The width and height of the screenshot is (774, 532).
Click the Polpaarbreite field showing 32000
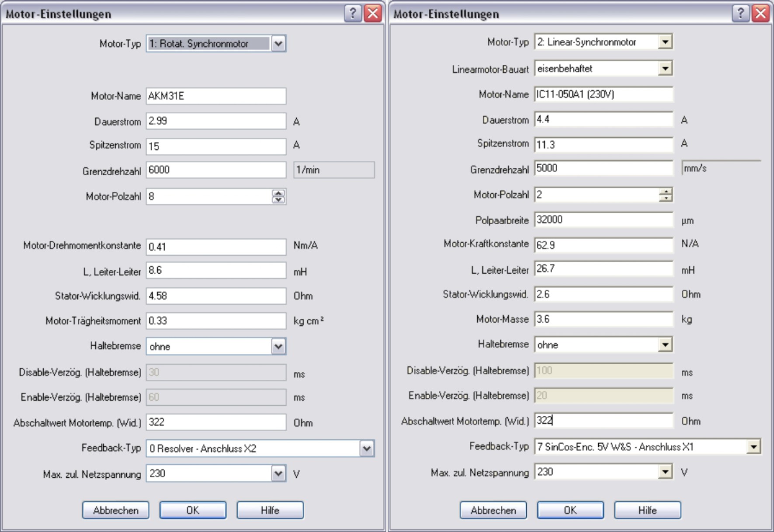click(x=603, y=220)
